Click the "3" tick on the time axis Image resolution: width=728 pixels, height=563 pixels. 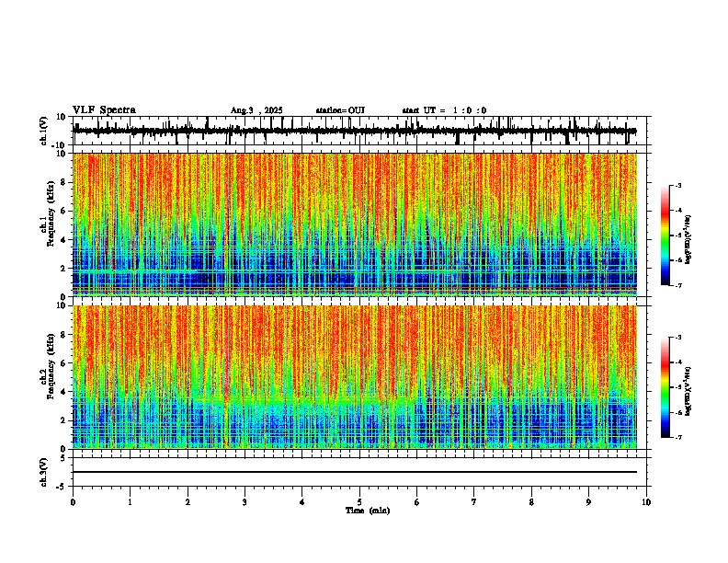coord(245,502)
